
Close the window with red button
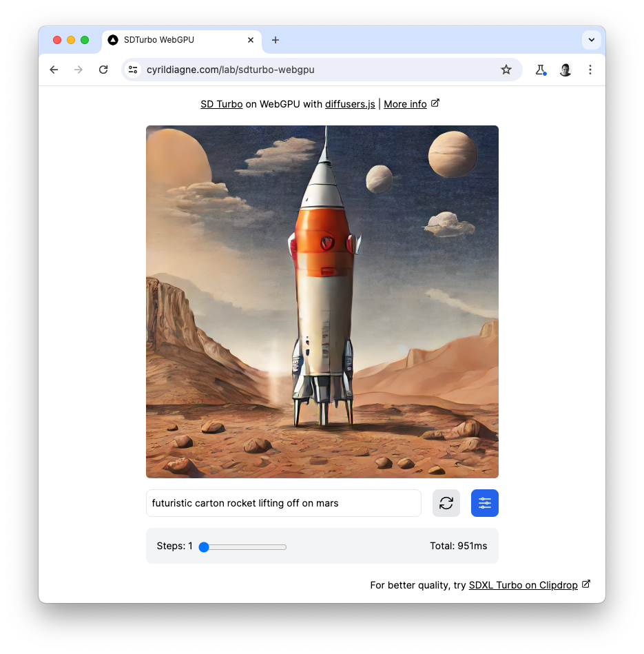point(57,40)
